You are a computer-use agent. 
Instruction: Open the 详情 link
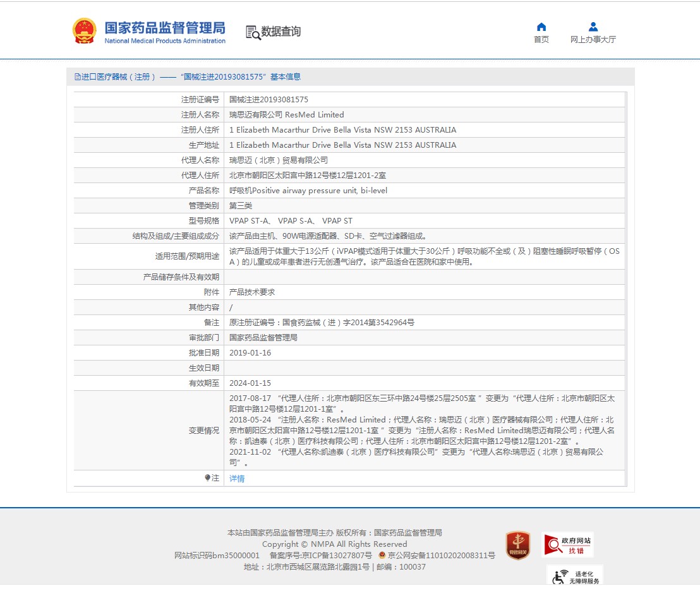(x=237, y=479)
